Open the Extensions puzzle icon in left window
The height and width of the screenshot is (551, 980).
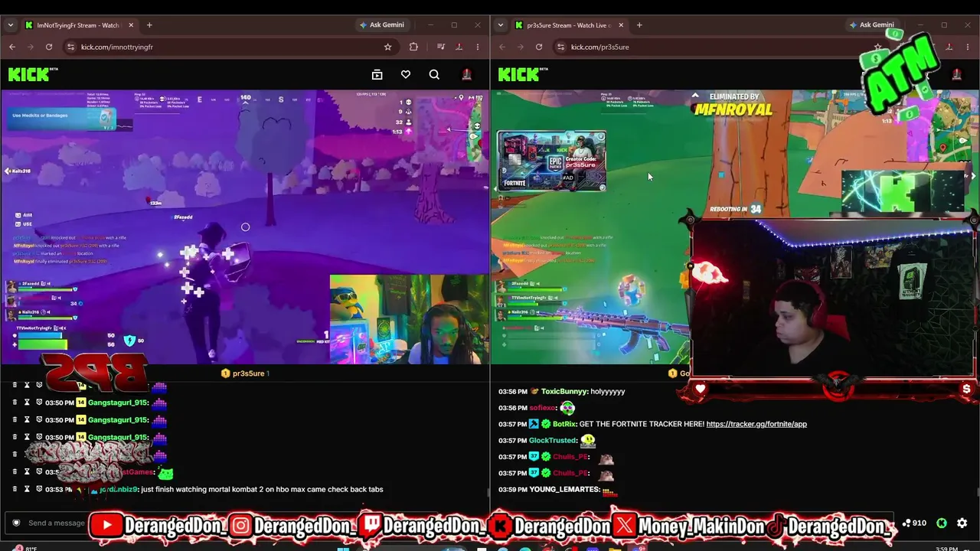413,47
